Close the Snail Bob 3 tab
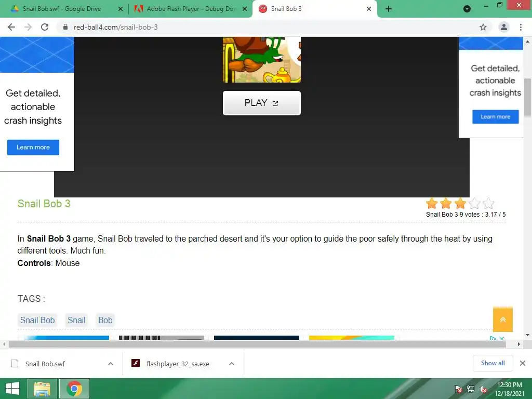Image resolution: width=532 pixels, height=399 pixels. point(369,9)
